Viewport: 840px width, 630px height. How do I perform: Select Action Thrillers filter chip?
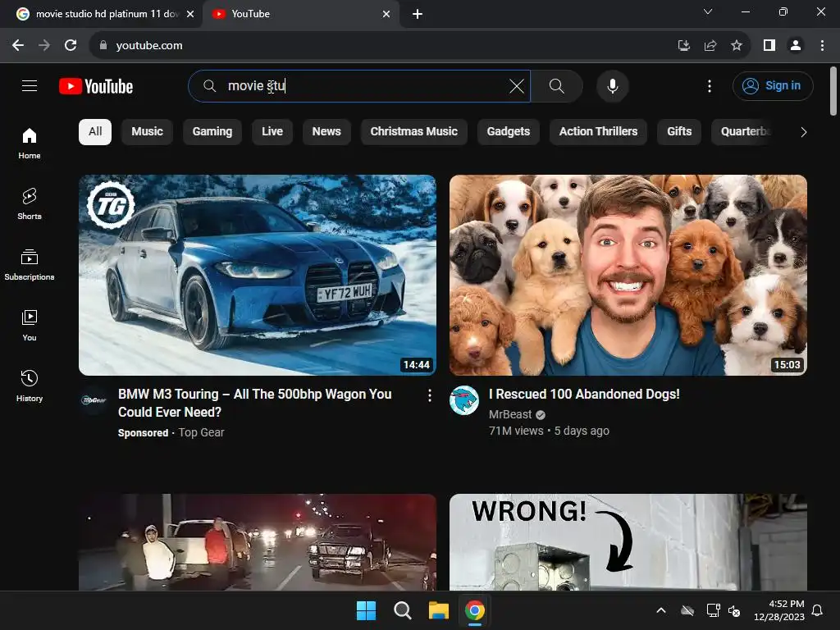598,132
